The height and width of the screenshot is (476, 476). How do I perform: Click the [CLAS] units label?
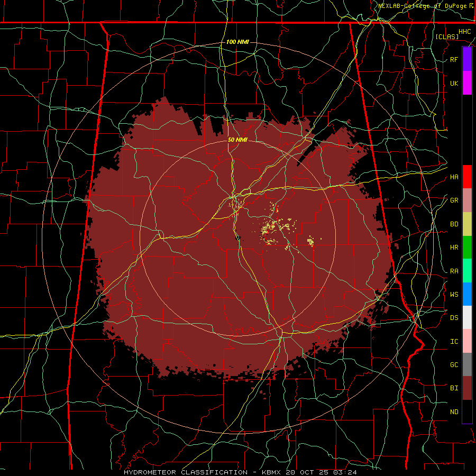(447, 37)
